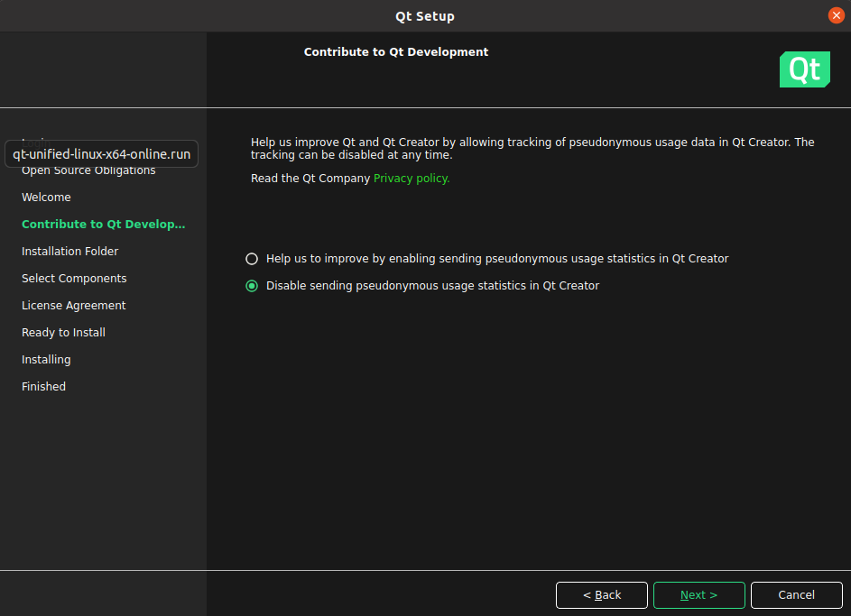Click the Finished step in sidebar

tap(43, 387)
